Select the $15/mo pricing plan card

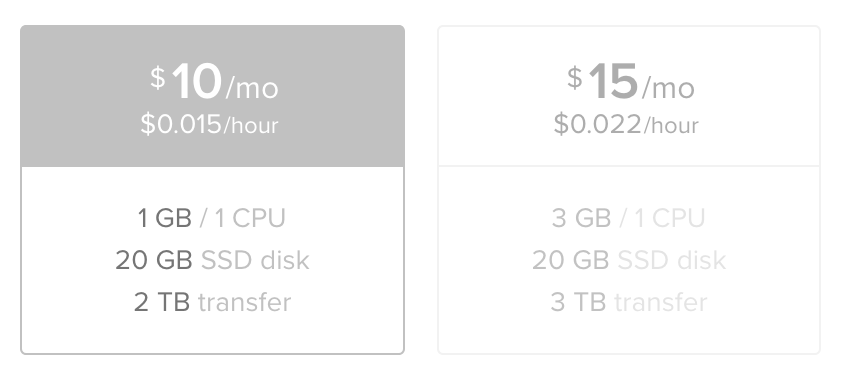point(629,189)
